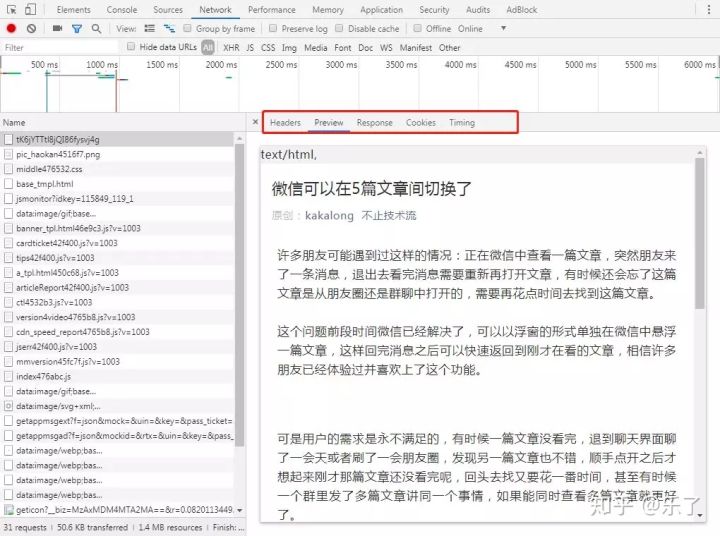Screen dimensions: 720x536
Task: Select request tK6jYTTtI8jQI86fysvj4g
Action: tap(117, 139)
